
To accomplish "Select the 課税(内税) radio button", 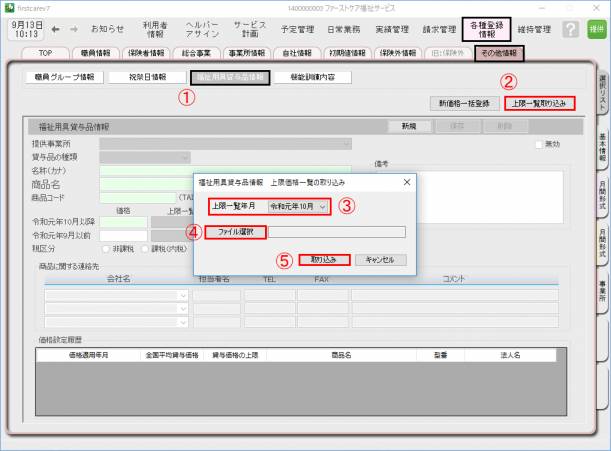I will point(146,249).
